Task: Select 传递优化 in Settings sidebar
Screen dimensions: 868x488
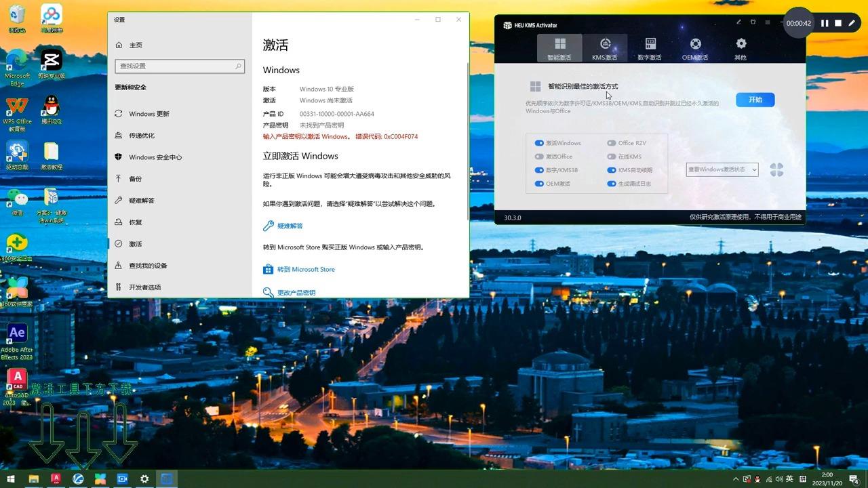Action: pos(180,136)
